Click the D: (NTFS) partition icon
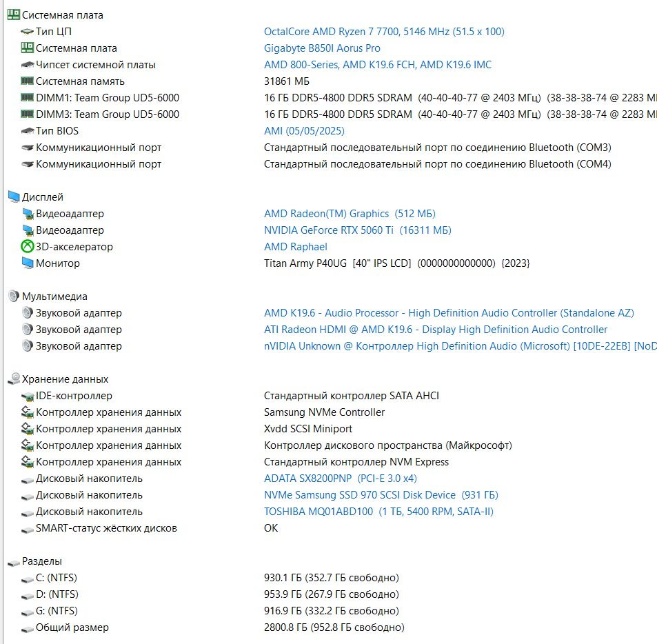The width and height of the screenshot is (657, 644). tap(28, 595)
